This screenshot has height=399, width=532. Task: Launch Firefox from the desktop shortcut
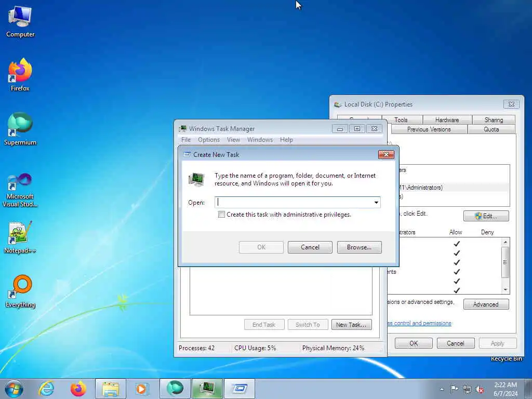click(20, 75)
